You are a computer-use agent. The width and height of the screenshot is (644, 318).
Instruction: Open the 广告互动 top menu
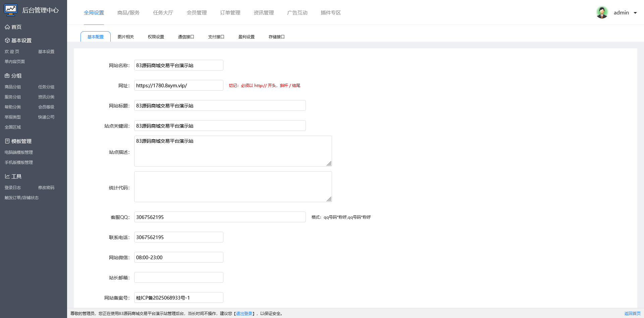point(297,13)
